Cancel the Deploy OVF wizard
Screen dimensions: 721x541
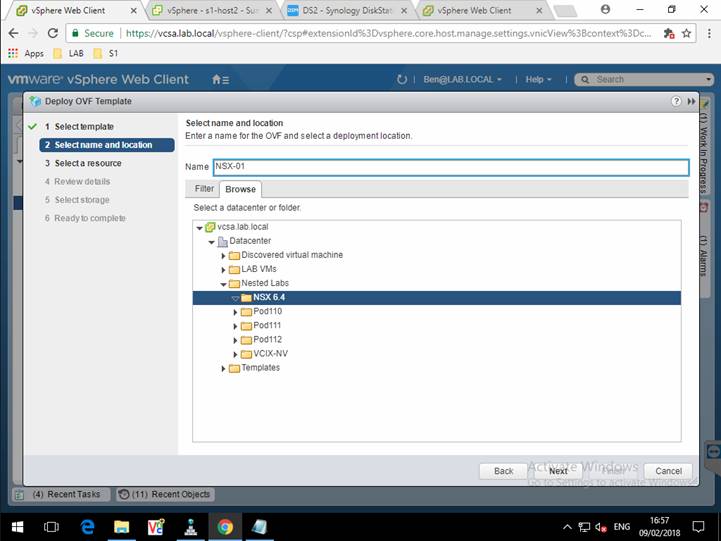[668, 471]
